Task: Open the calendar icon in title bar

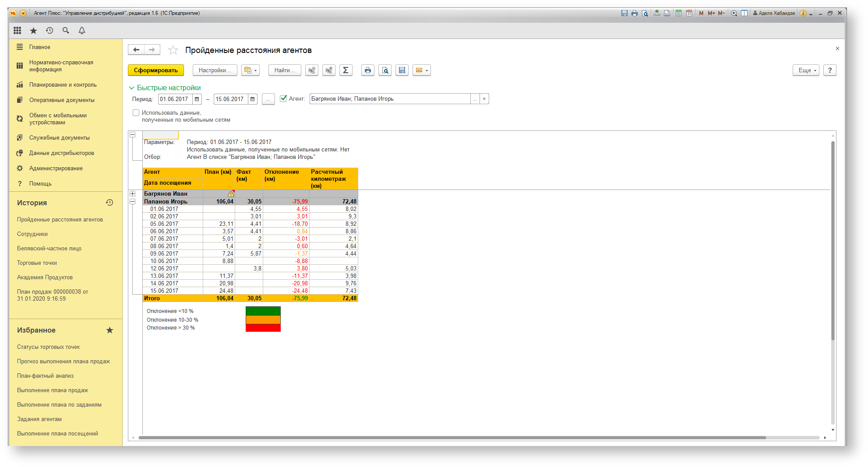Action: click(689, 13)
